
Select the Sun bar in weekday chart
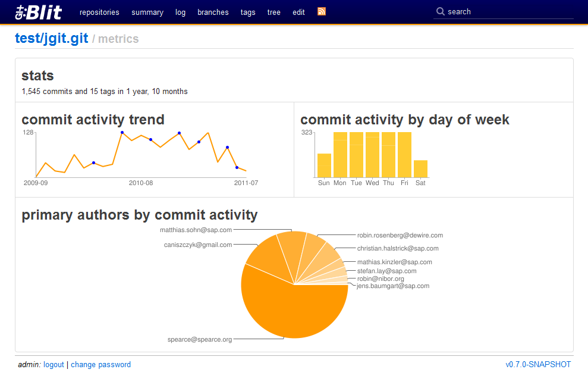click(x=324, y=165)
